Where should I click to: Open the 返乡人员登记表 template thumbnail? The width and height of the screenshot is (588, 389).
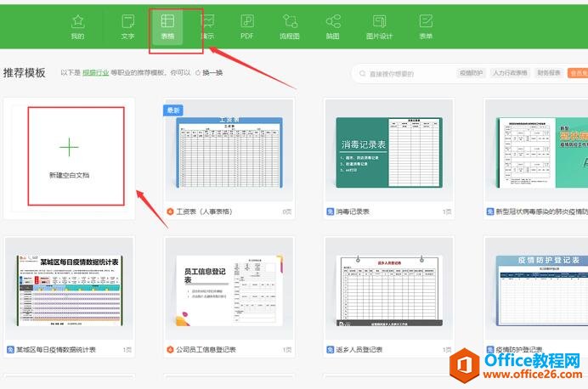click(x=388, y=290)
